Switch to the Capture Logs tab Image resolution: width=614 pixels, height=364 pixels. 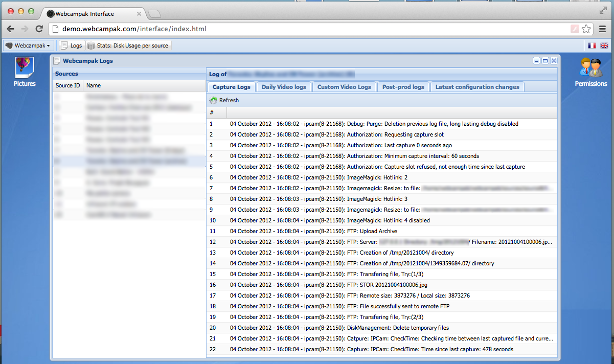click(x=232, y=87)
